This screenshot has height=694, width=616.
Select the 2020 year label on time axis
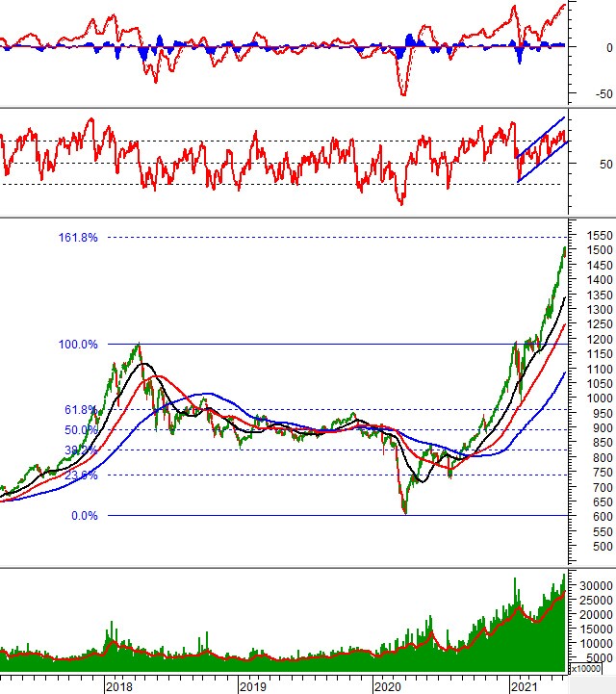(x=388, y=686)
